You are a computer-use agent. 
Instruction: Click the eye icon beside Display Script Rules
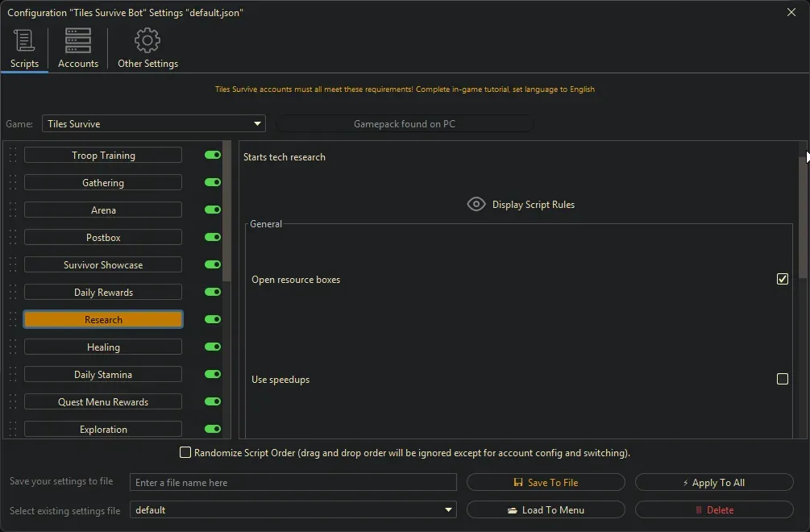point(476,205)
